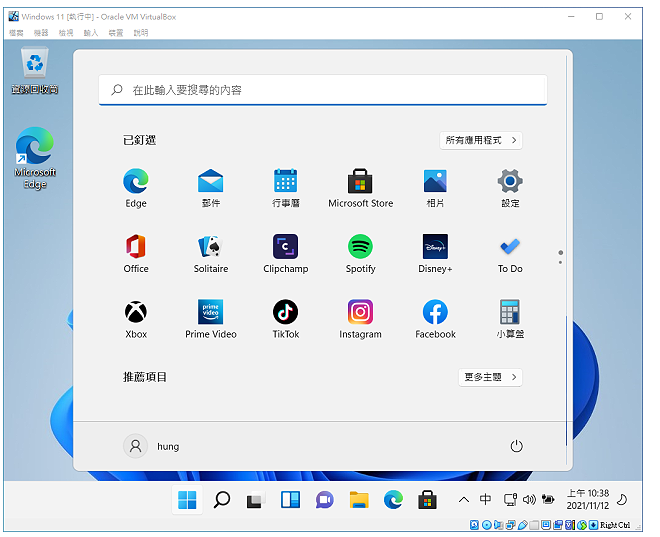Click VirtualBox hard disk activity status icon
This screenshot has width=660, height=537.
474,525
